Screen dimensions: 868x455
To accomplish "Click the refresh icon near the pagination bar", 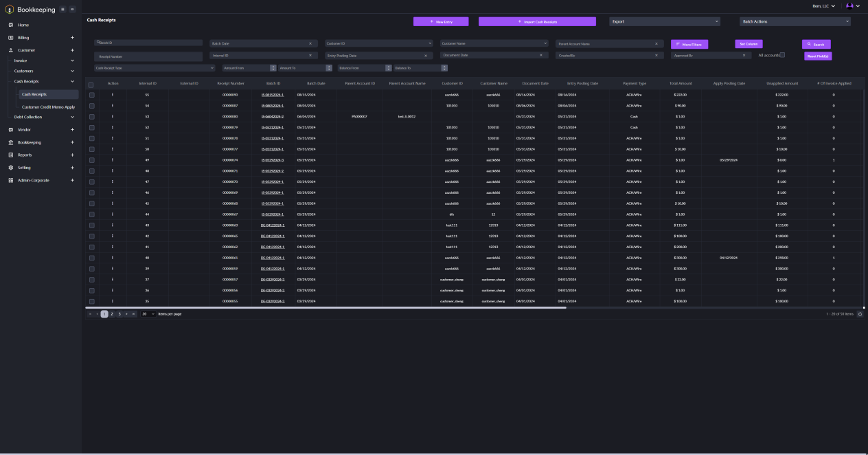I will 861,313.
